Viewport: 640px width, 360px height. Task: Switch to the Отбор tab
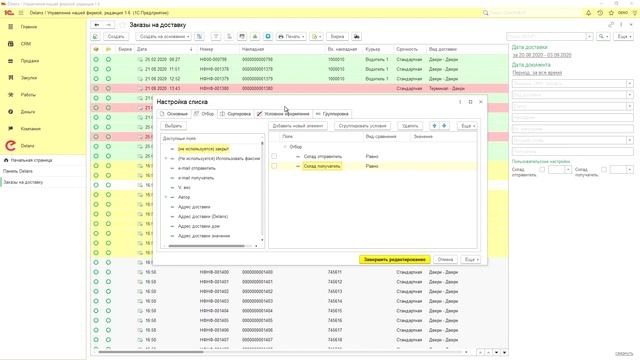pos(204,114)
